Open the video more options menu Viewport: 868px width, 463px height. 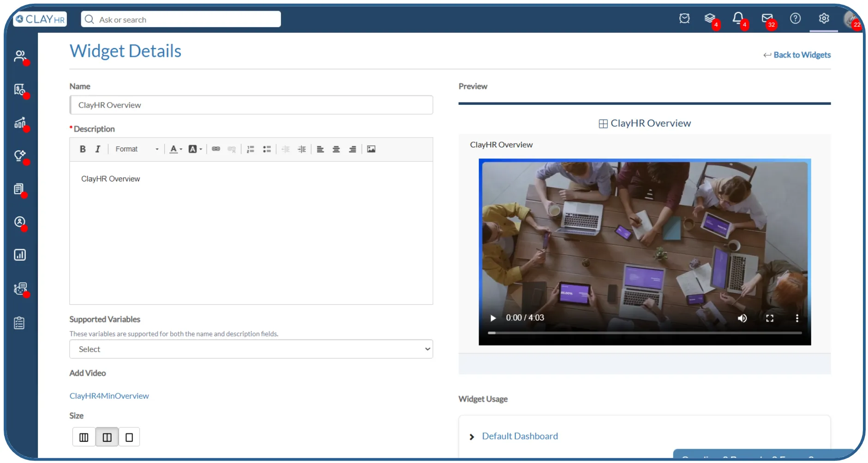click(x=797, y=318)
